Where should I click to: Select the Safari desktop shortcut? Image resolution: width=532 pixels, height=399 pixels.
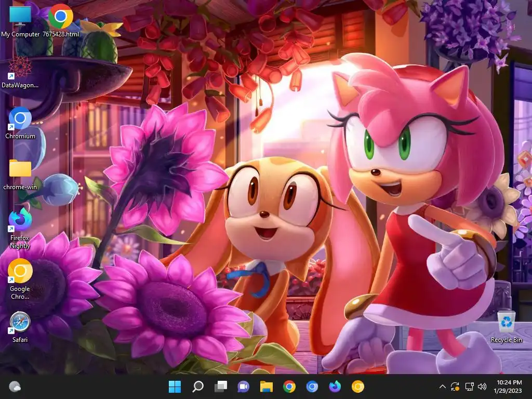click(20, 327)
